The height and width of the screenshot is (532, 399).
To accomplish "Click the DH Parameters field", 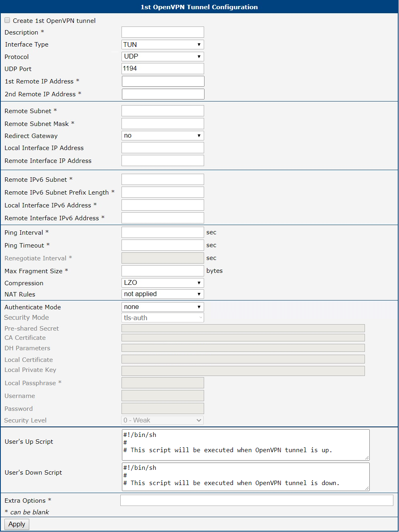I will click(x=243, y=348).
